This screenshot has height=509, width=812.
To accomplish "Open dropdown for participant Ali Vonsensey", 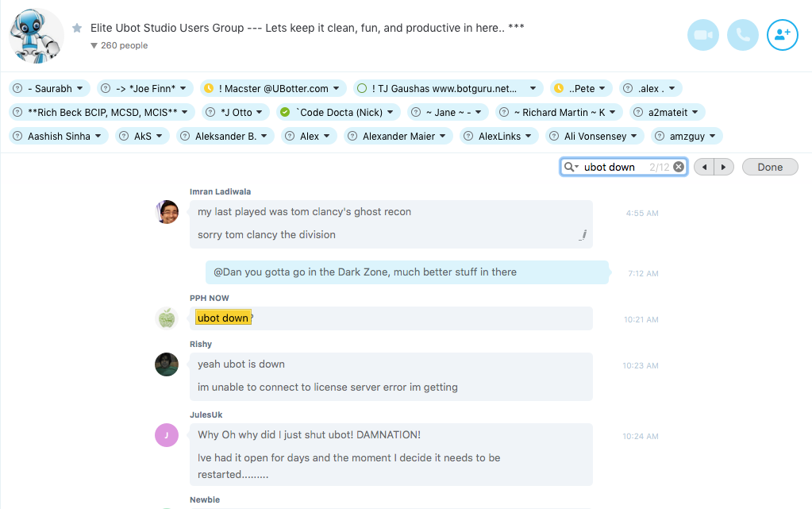I will point(633,137).
